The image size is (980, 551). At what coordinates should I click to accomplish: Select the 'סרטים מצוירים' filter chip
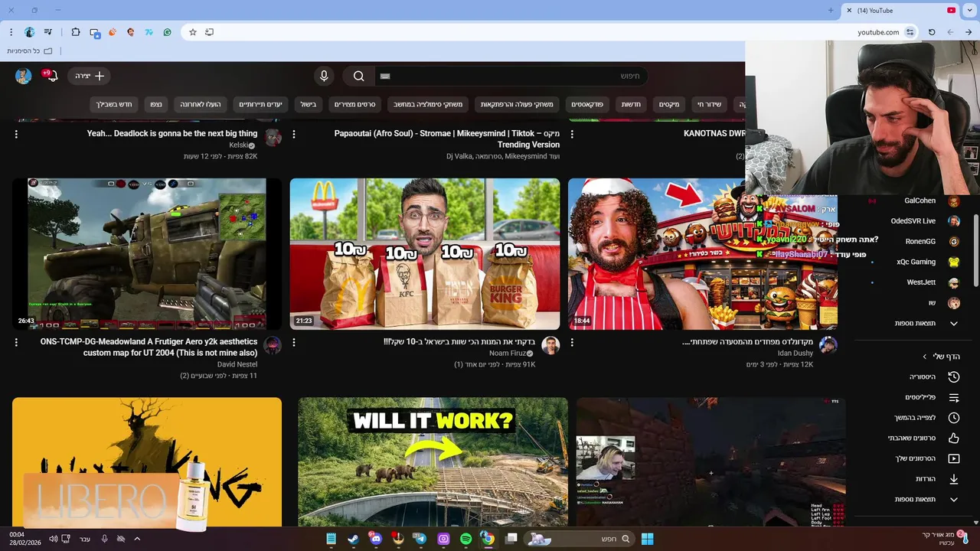pos(355,104)
